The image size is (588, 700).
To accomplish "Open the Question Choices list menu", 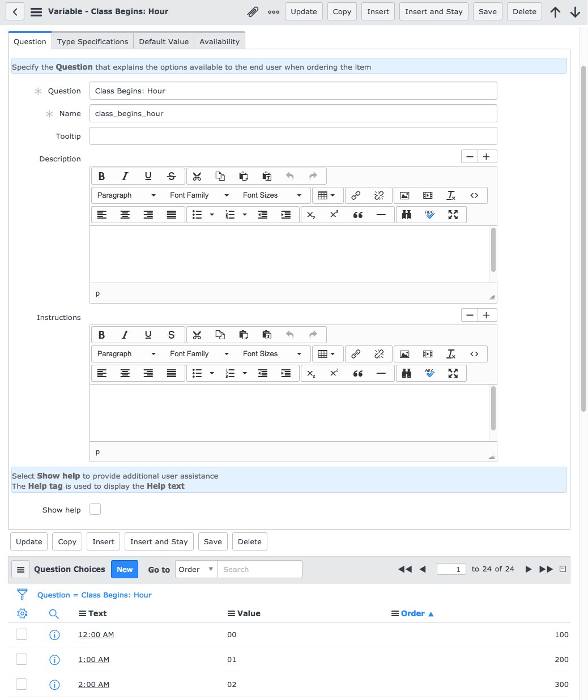I will [x=20, y=569].
